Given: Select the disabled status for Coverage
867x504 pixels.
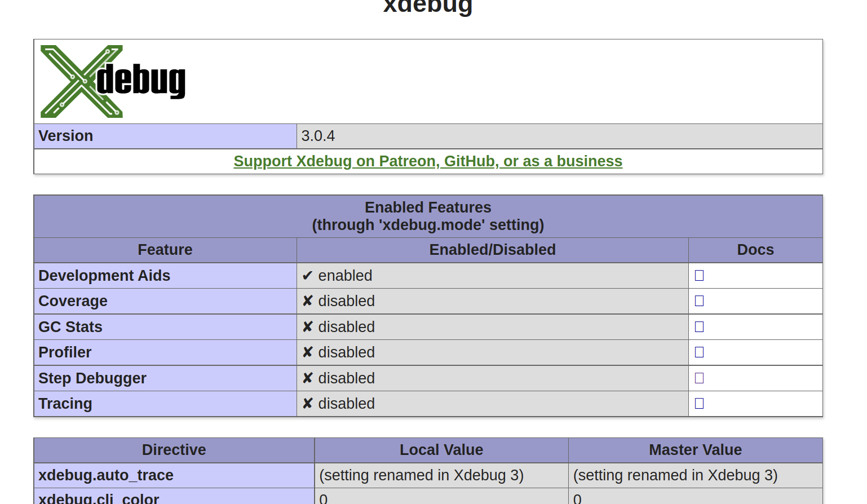Looking at the screenshot, I should 338,301.
